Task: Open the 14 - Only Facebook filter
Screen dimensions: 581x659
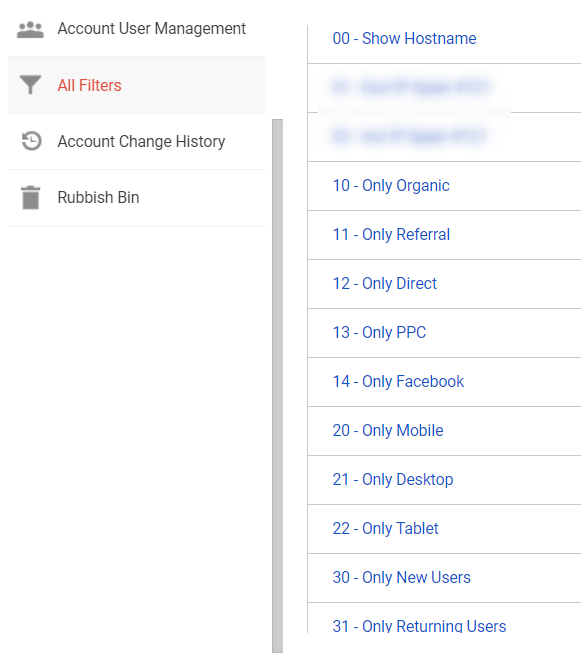Action: tap(398, 382)
